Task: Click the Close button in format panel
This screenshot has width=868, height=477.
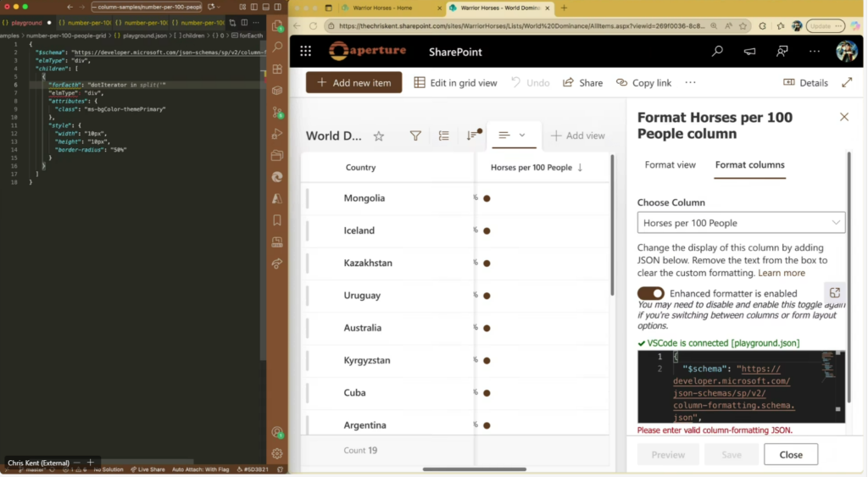Action: [791, 454]
